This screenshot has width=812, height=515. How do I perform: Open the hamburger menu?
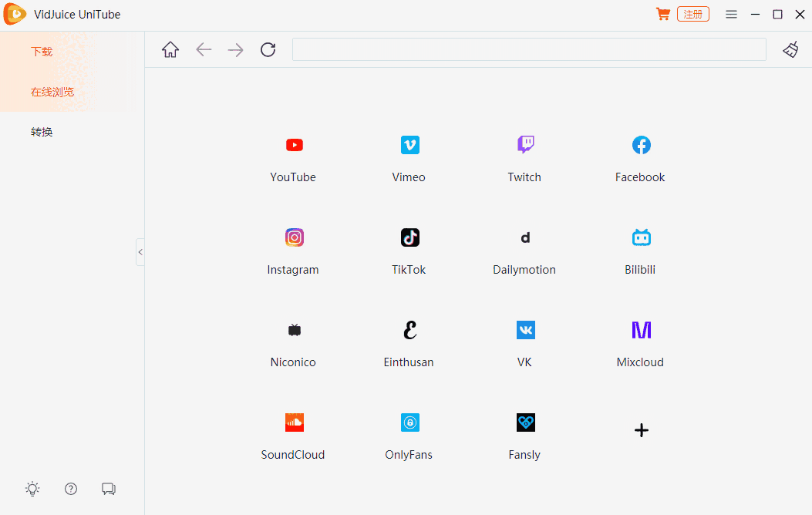coord(731,14)
